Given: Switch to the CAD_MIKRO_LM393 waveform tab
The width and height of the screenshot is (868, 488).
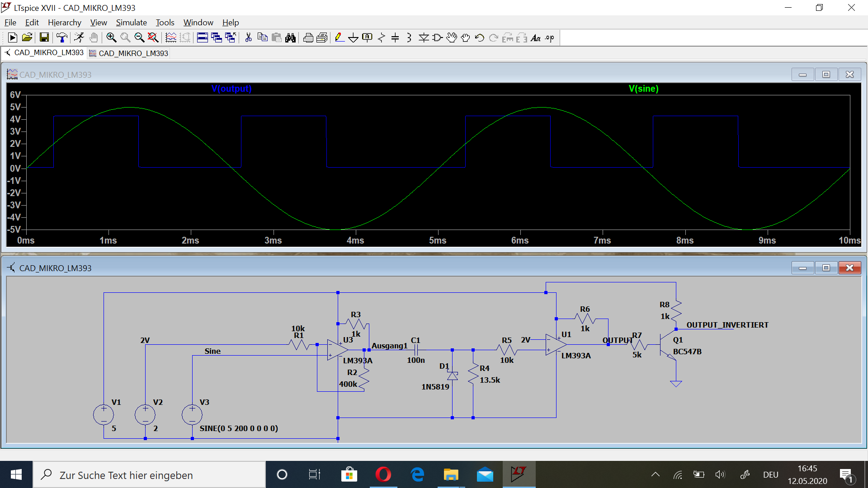Looking at the screenshot, I should [129, 53].
